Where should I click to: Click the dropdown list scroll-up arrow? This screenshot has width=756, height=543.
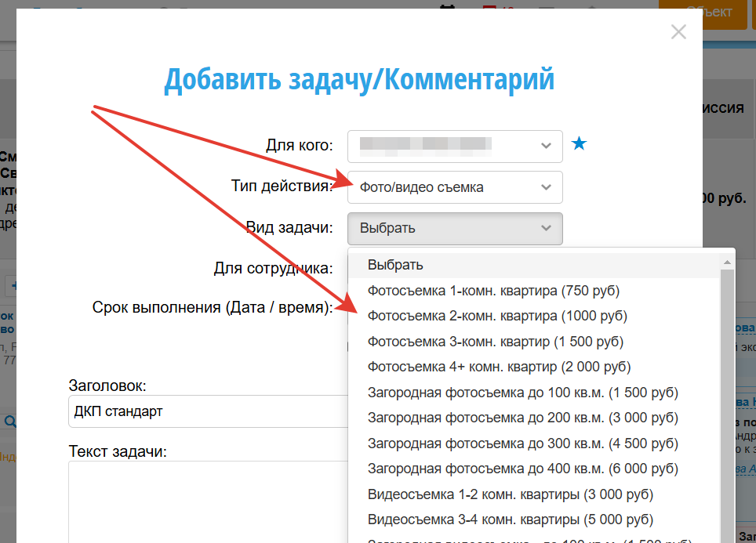pos(727,262)
